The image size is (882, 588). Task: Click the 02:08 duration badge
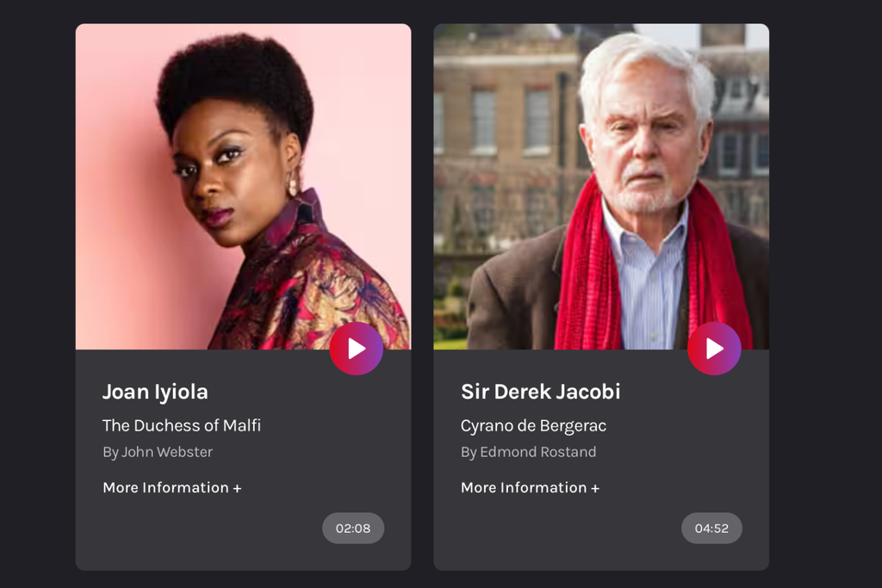point(353,529)
